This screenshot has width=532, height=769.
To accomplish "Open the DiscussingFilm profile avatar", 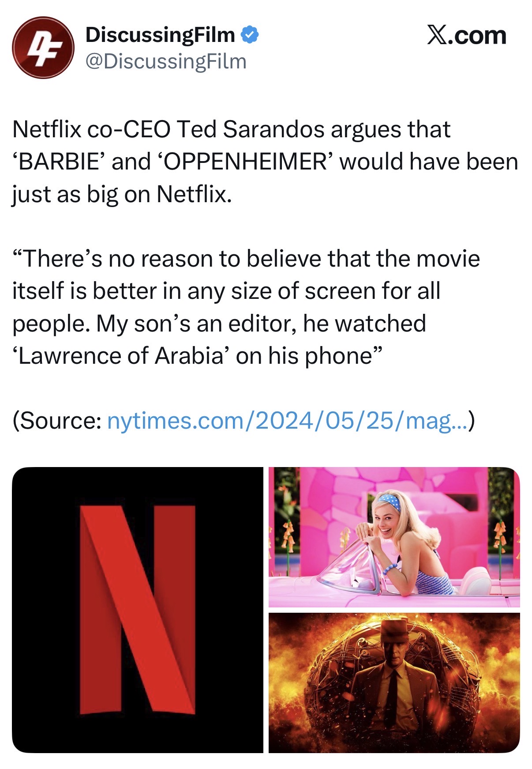I will point(43,48).
